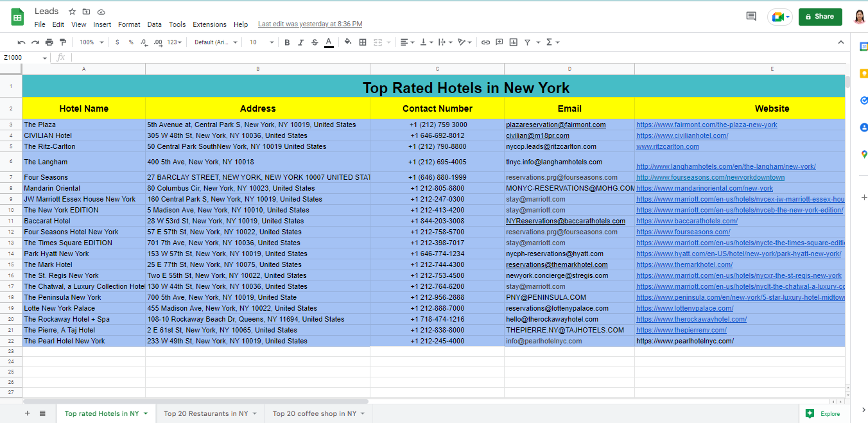Open horizontal align dropdown
Image resolution: width=868 pixels, height=423 pixels.
[x=407, y=42]
